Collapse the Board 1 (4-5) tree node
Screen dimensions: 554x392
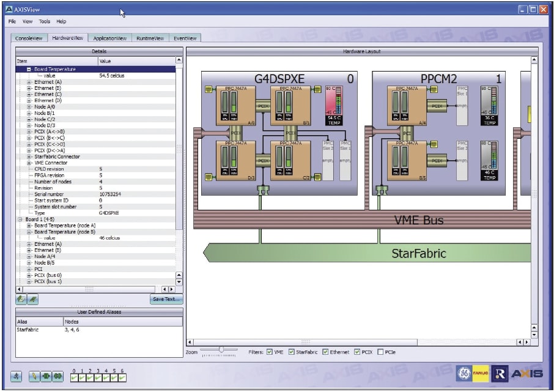coord(20,219)
